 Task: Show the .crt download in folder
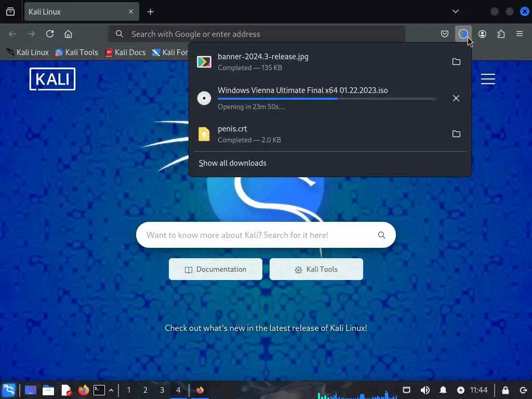456,134
